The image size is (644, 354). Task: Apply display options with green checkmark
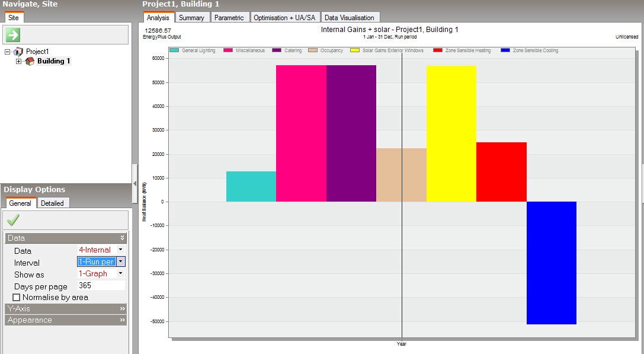tap(13, 220)
